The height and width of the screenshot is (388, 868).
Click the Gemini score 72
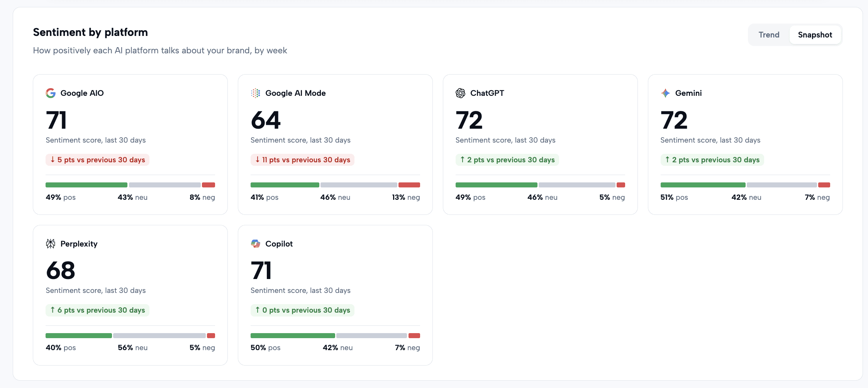point(674,120)
